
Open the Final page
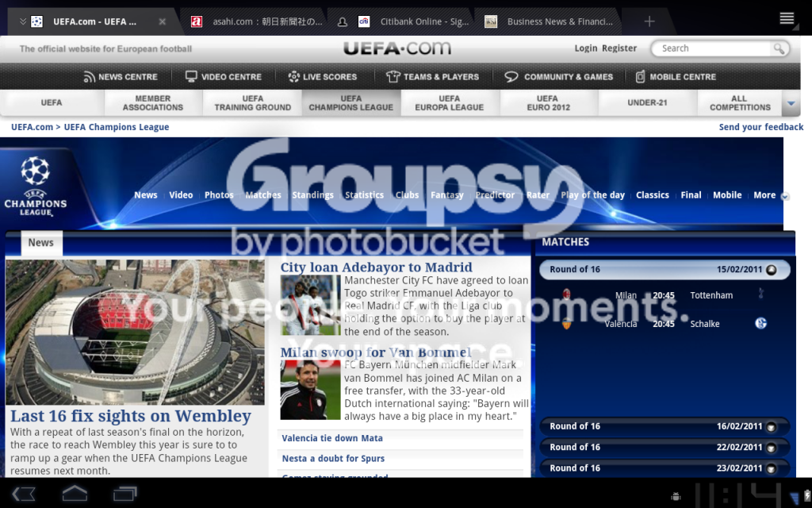tap(691, 195)
